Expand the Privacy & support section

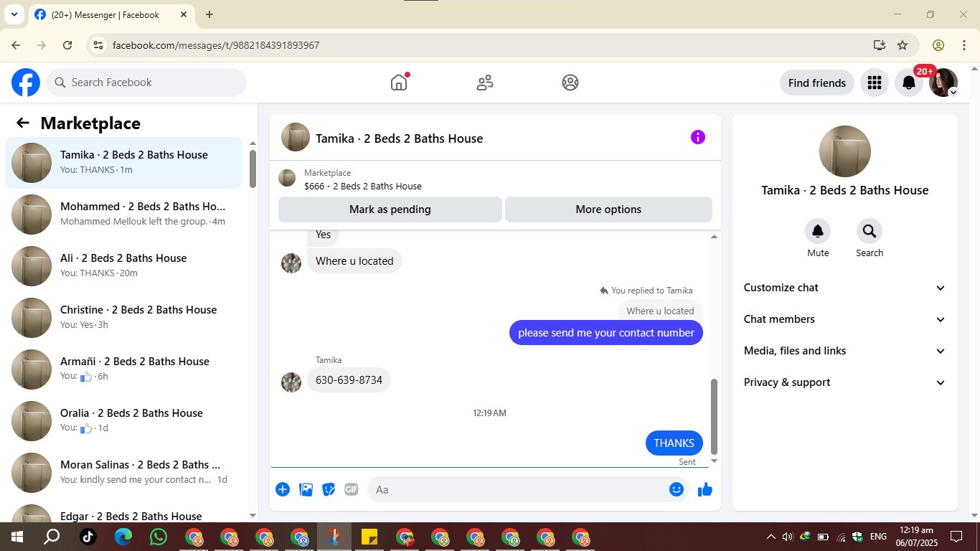(x=845, y=382)
